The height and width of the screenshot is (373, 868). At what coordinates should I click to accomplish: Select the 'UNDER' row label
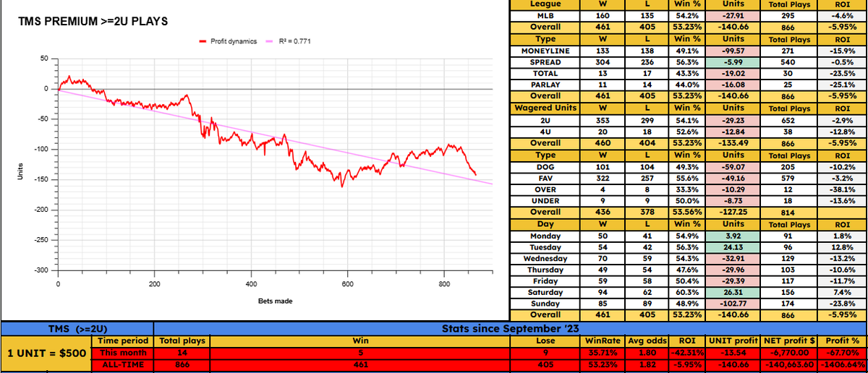pyautogui.click(x=545, y=201)
